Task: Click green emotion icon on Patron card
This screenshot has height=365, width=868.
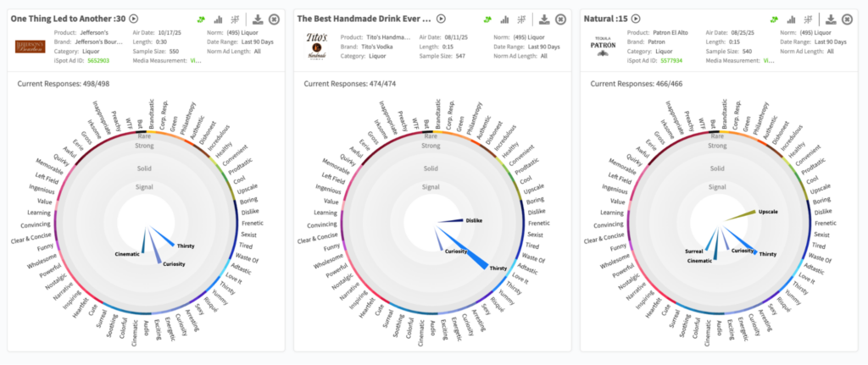Action: pyautogui.click(x=774, y=19)
